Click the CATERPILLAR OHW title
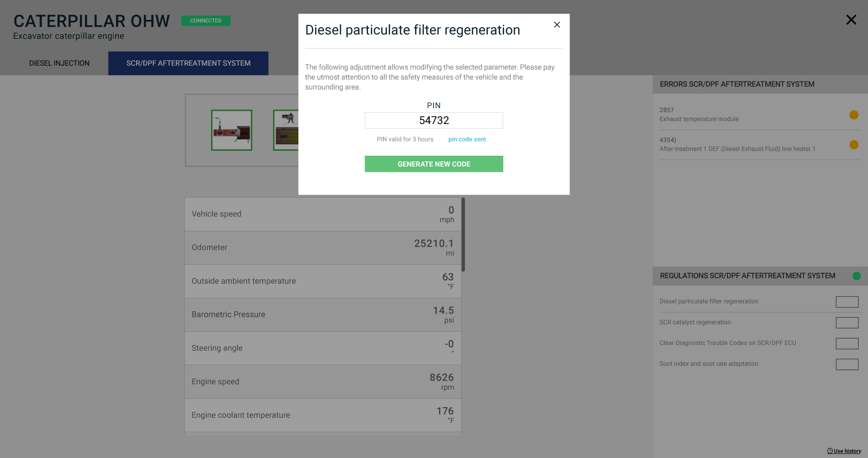This screenshot has width=868, height=458. pyautogui.click(x=92, y=21)
